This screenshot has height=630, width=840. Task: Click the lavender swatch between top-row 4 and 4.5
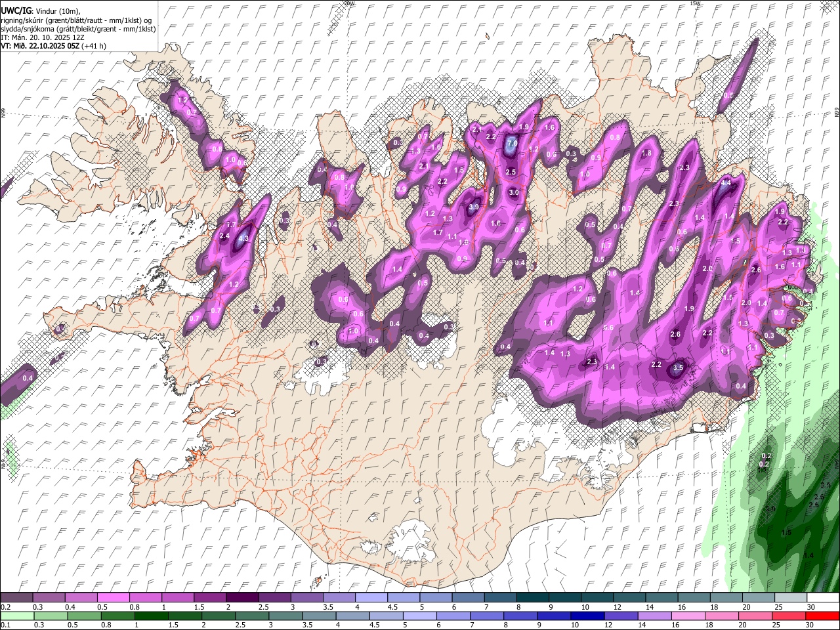pos(371,597)
